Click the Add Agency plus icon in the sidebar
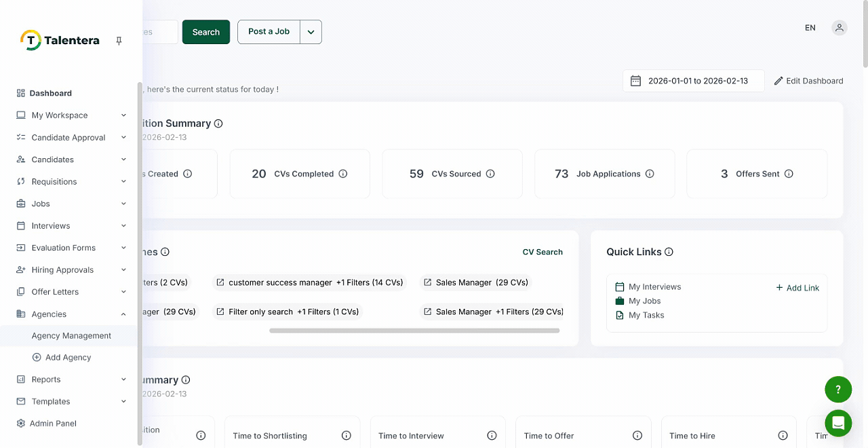This screenshot has height=448, width=868. pyautogui.click(x=38, y=357)
